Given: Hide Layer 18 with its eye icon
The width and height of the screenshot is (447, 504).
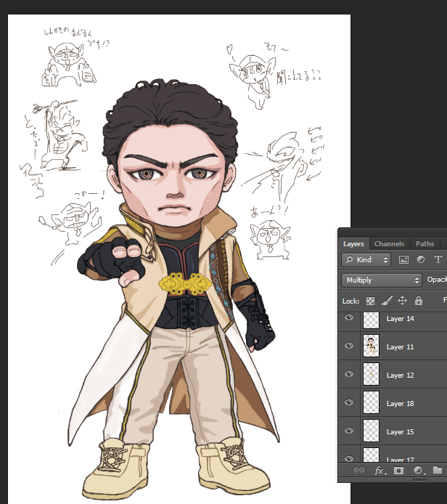Looking at the screenshot, I should [349, 402].
